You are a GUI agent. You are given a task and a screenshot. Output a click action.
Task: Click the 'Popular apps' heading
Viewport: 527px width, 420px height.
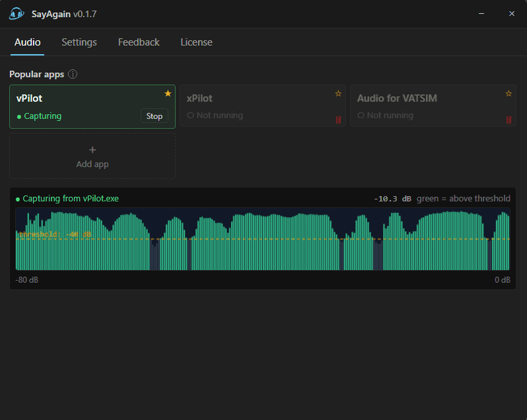click(36, 74)
